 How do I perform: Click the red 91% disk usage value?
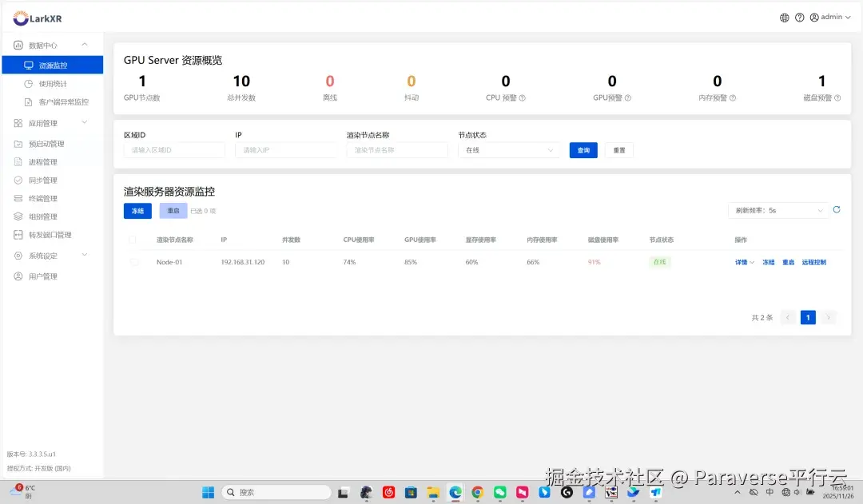pos(595,263)
